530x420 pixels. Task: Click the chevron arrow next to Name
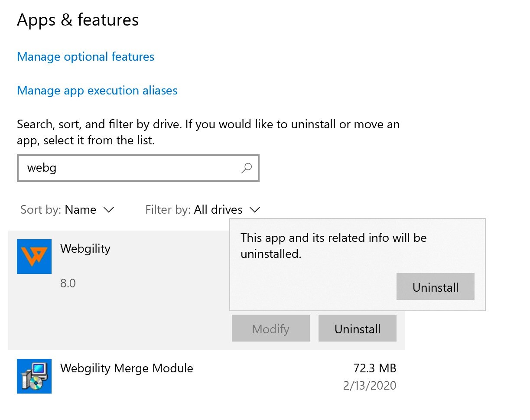108,210
